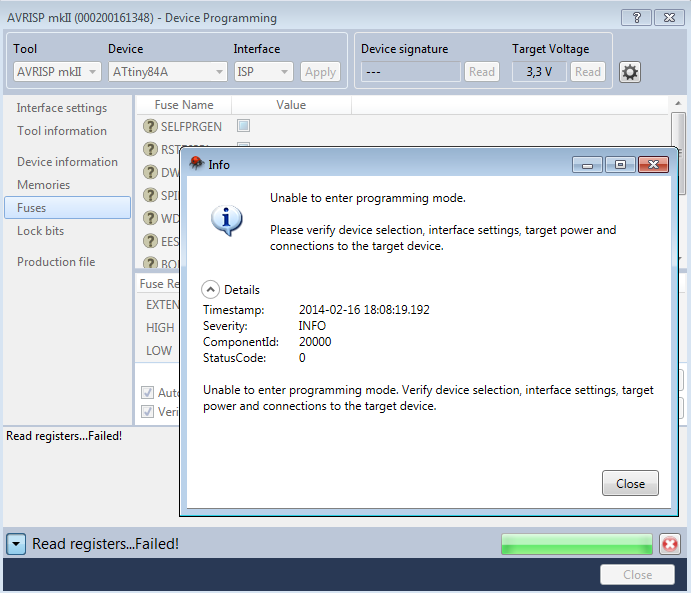The height and width of the screenshot is (593, 691).
Task: Click the help icon beside the WD fuse row
Action: coord(150,218)
